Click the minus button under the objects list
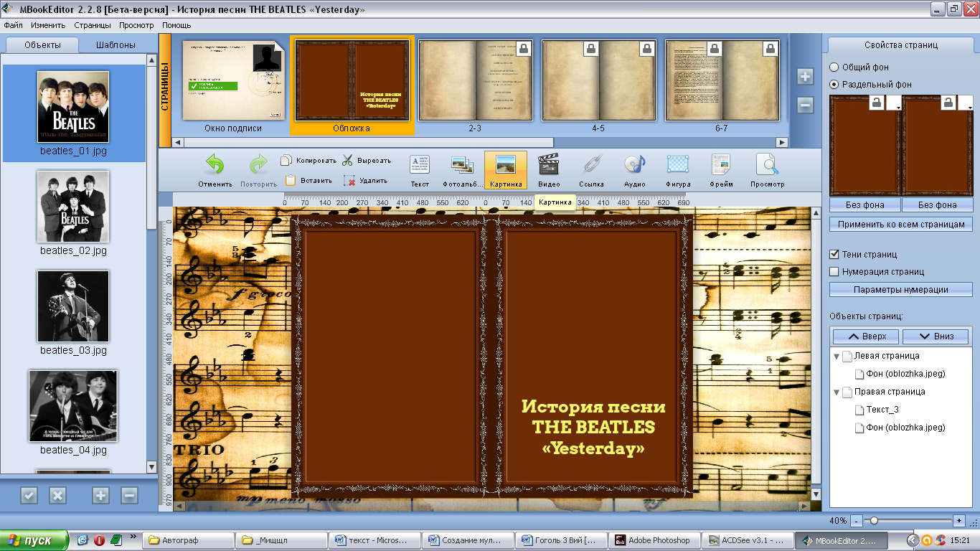Screen dimensions: 980x551 tap(129, 495)
